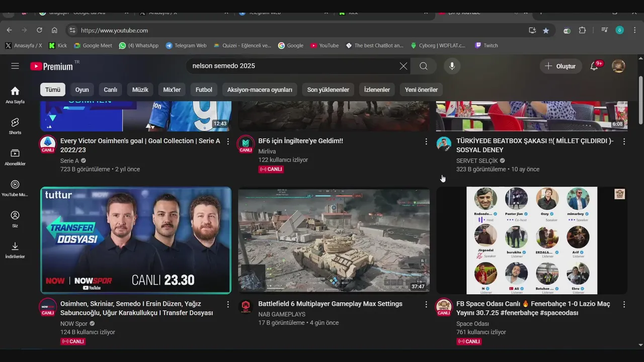This screenshot has width=644, height=362.
Task: Click the youtube.com address bar
Action: click(297, 30)
